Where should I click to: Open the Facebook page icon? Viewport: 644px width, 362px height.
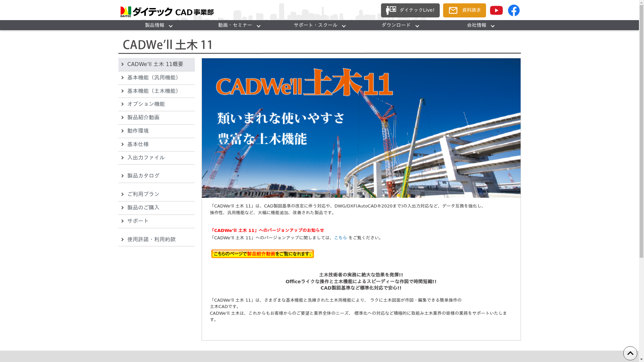pyautogui.click(x=514, y=10)
